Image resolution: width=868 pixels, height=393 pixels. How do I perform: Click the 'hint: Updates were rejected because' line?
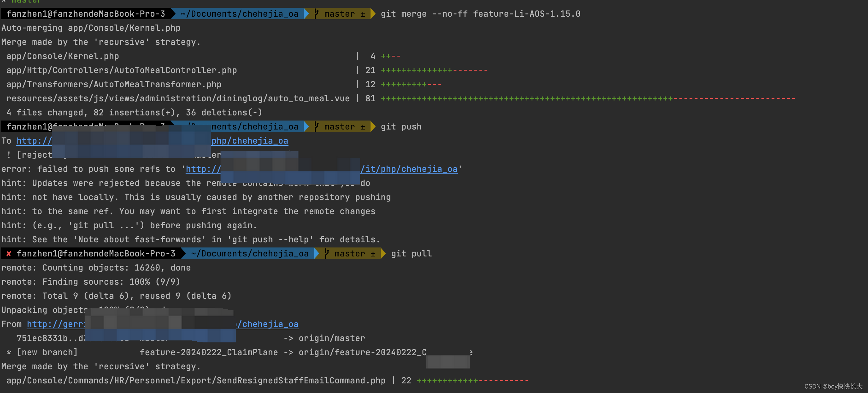[186, 183]
